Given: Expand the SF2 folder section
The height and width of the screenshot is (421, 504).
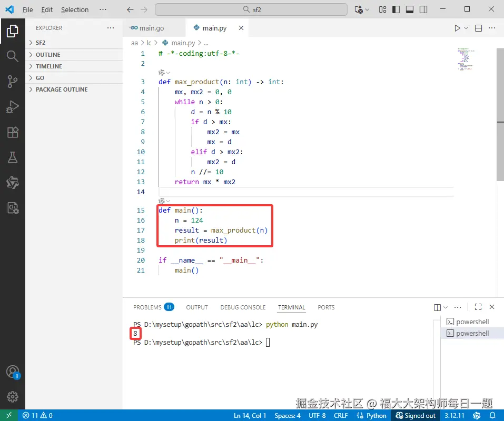Looking at the screenshot, I should coord(74,43).
